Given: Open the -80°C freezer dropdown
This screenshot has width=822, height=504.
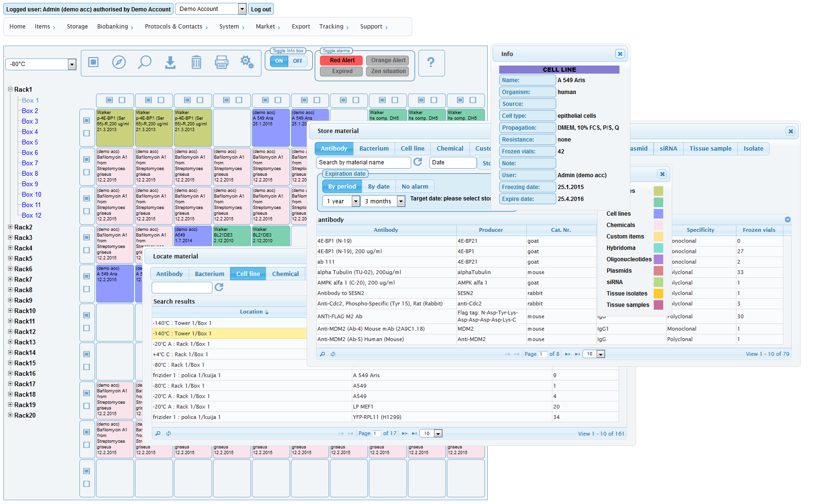Looking at the screenshot, I should tap(72, 64).
